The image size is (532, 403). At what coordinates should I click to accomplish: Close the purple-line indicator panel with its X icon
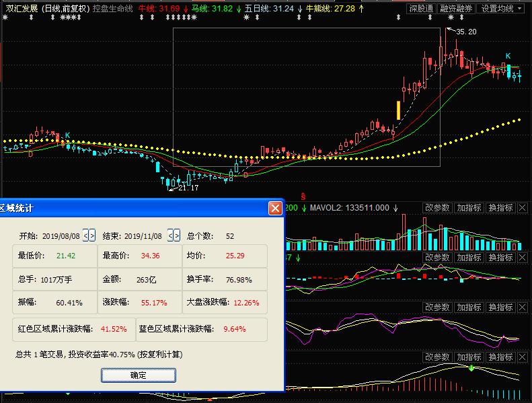(523, 307)
